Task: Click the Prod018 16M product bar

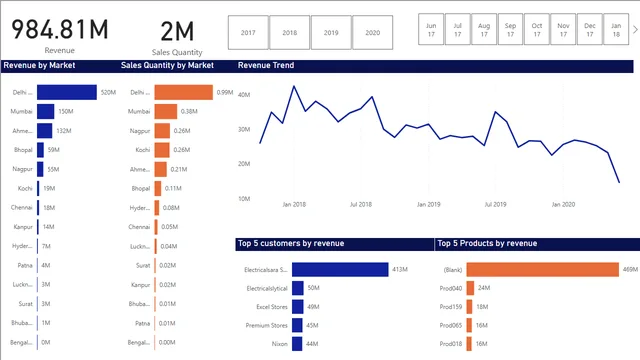Action: pos(469,344)
